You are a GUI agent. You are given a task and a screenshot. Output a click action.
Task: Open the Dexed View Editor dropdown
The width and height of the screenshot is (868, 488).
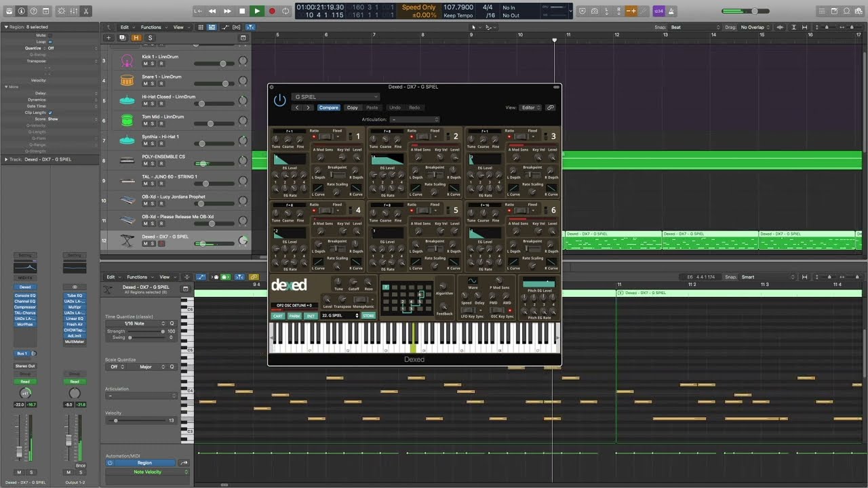[x=530, y=108]
